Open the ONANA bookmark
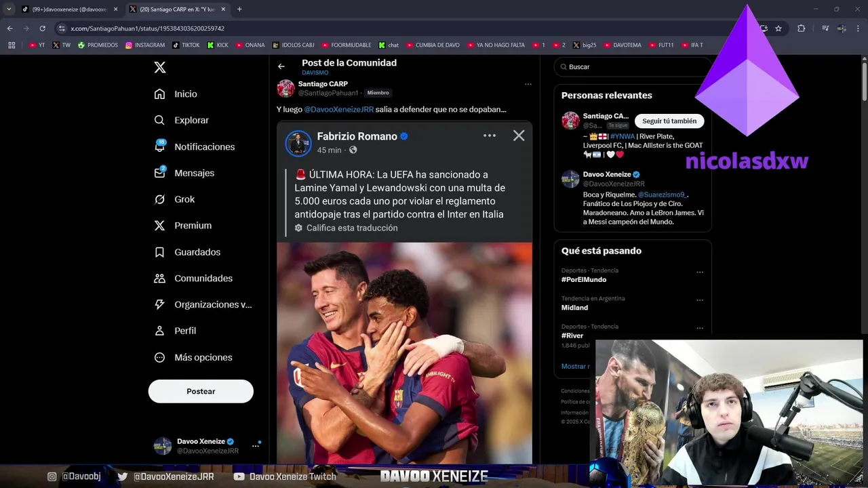868x488 pixels. click(250, 45)
